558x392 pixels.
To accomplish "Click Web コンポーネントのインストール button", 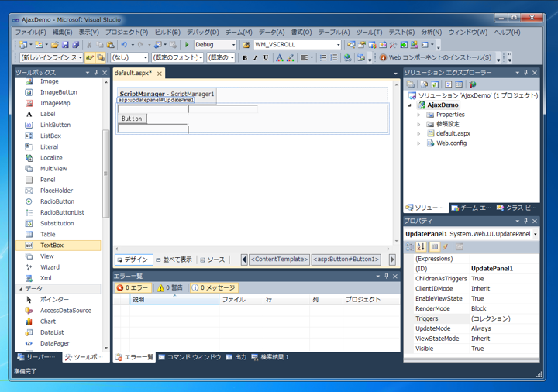I will coord(436,57).
